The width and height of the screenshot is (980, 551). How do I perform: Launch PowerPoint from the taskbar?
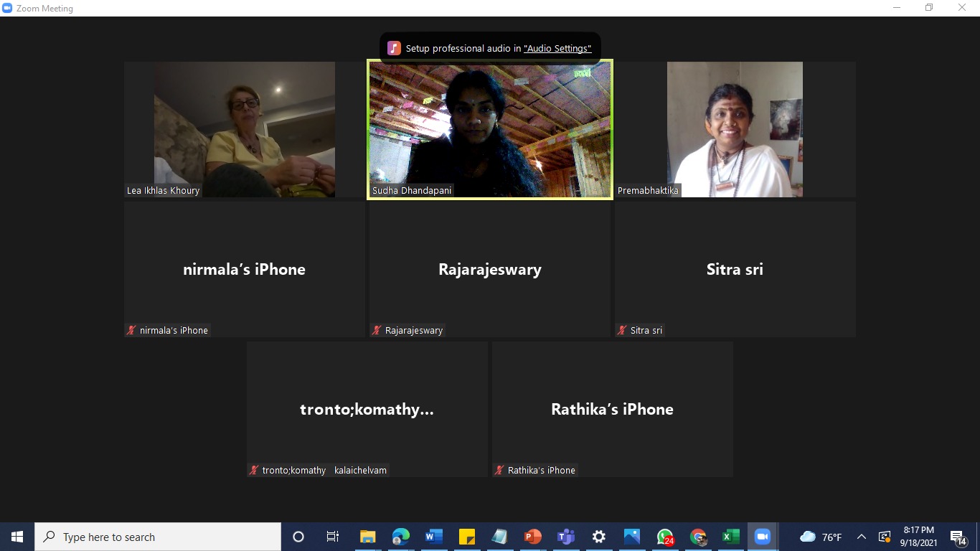532,537
